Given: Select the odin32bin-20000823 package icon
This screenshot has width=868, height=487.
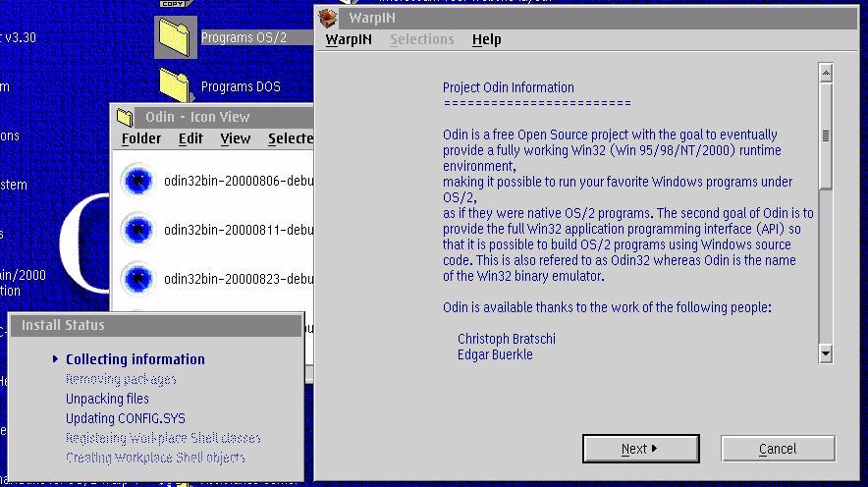Looking at the screenshot, I should pos(137,279).
